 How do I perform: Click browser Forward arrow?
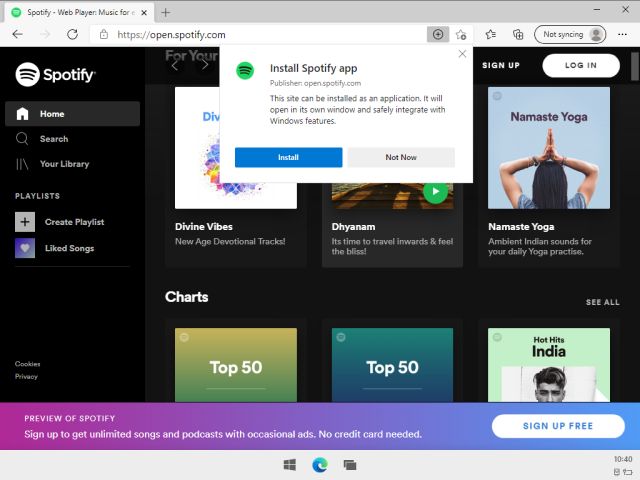coord(45,34)
